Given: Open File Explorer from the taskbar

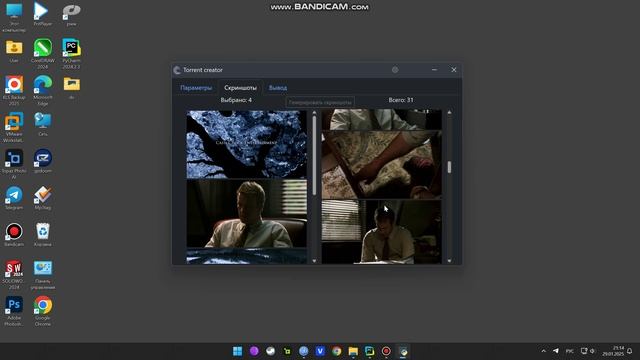Looking at the screenshot, I should pos(353,351).
